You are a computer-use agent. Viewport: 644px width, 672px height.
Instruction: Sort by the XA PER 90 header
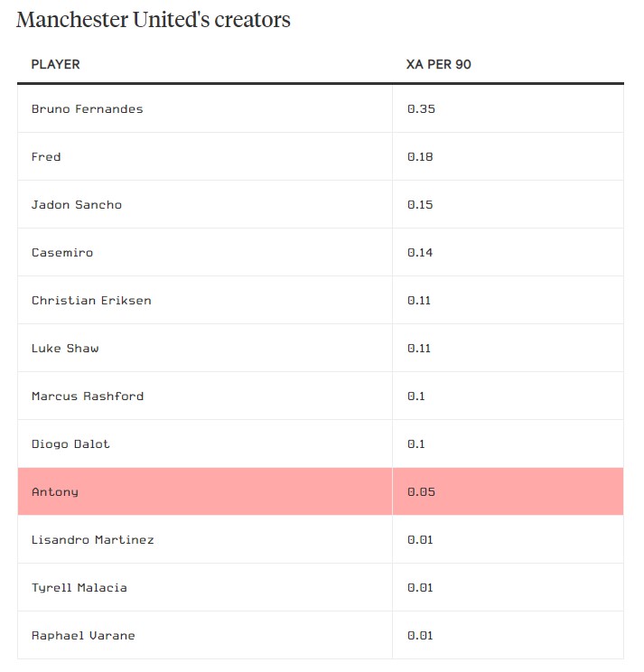pyautogui.click(x=439, y=65)
